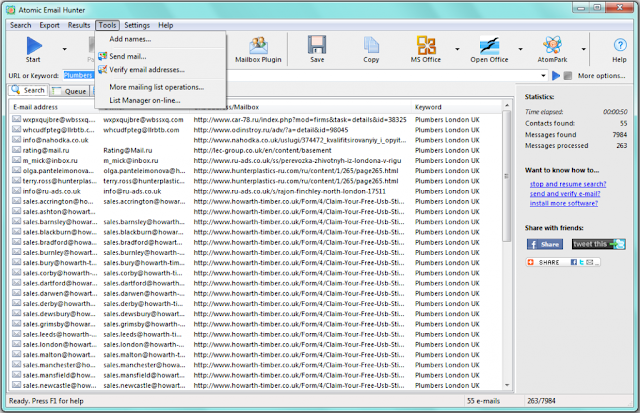Select the olga.panteleimonova row
640x413 pixels.
(256, 171)
